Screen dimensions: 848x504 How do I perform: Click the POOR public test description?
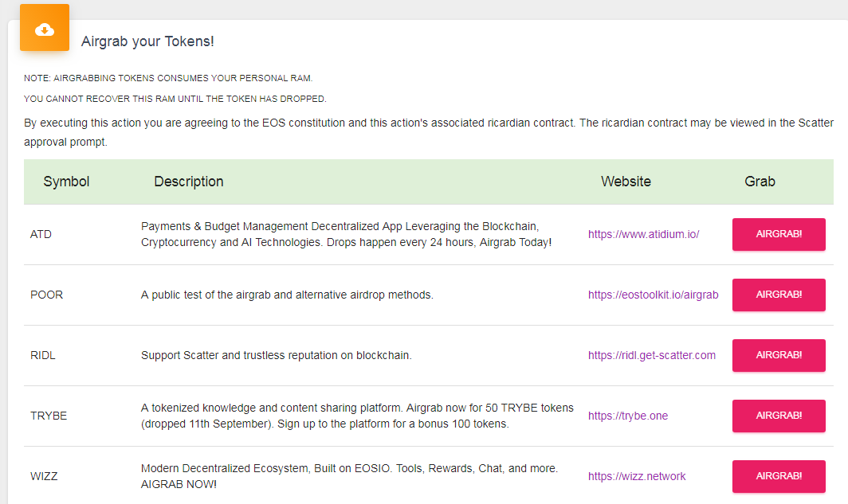click(x=287, y=295)
